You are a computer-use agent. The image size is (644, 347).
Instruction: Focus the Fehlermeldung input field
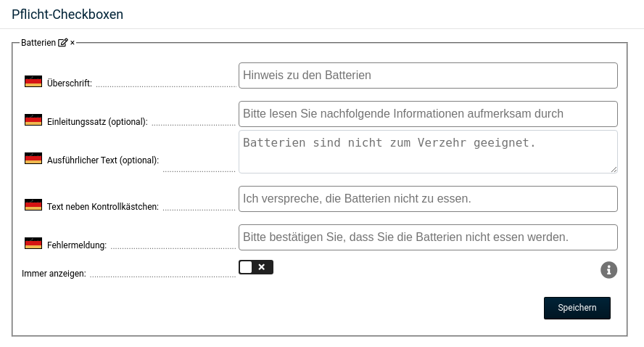point(428,237)
